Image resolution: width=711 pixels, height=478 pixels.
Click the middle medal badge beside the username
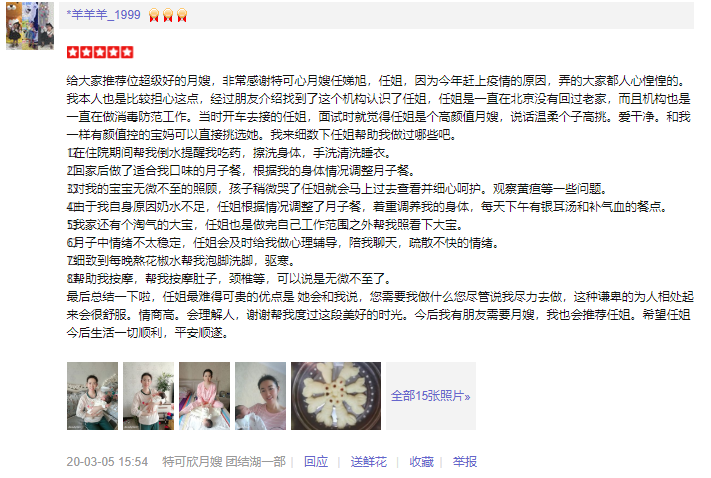tap(168, 15)
